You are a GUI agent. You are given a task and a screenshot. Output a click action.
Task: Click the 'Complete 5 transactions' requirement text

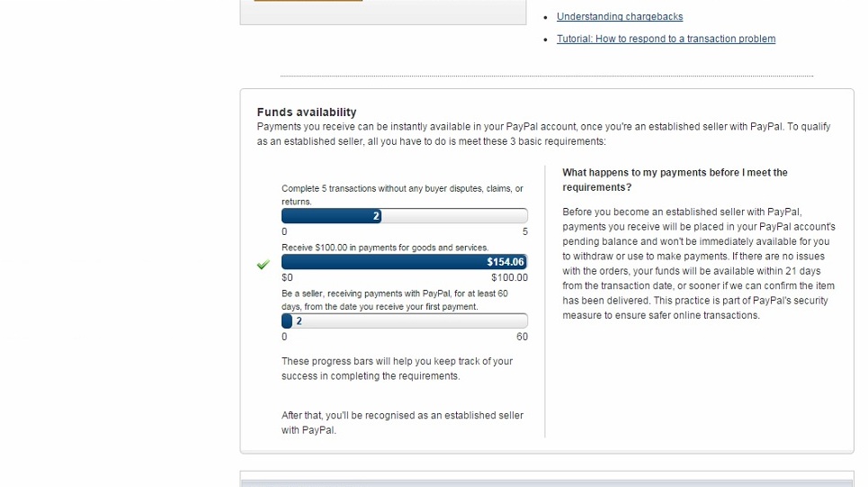[x=401, y=194]
